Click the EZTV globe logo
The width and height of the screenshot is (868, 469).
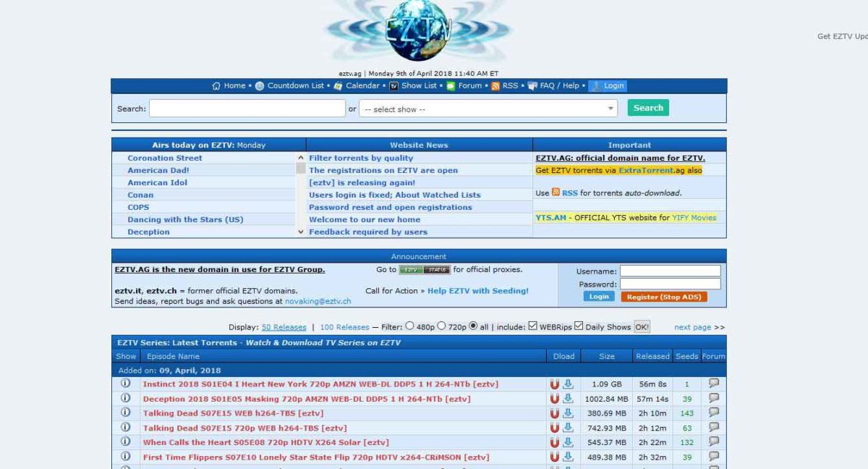419,31
